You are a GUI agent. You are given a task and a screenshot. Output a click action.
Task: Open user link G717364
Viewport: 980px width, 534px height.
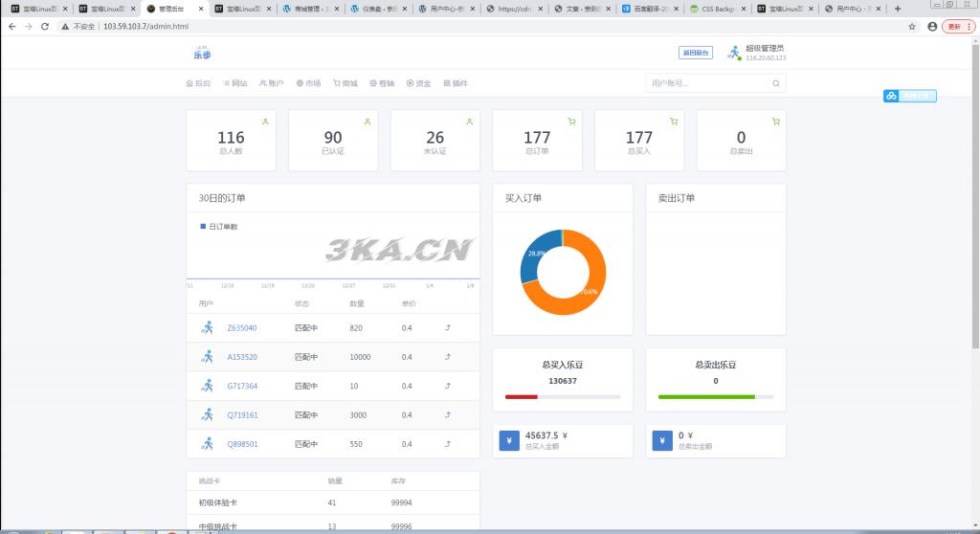coord(242,387)
